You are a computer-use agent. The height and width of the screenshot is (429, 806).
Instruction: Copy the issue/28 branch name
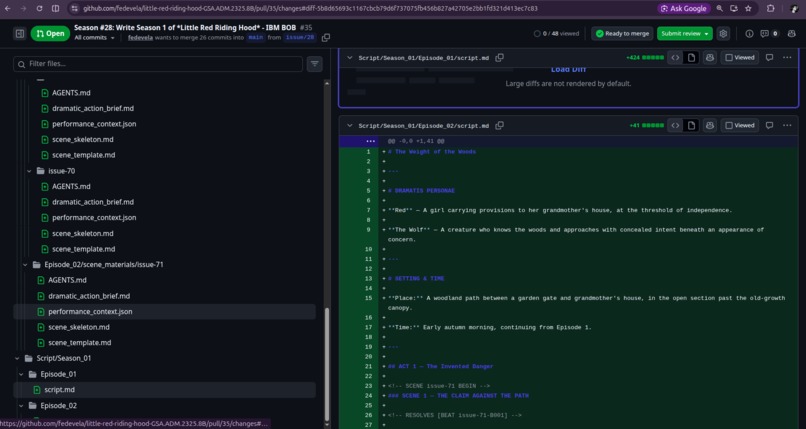click(325, 38)
